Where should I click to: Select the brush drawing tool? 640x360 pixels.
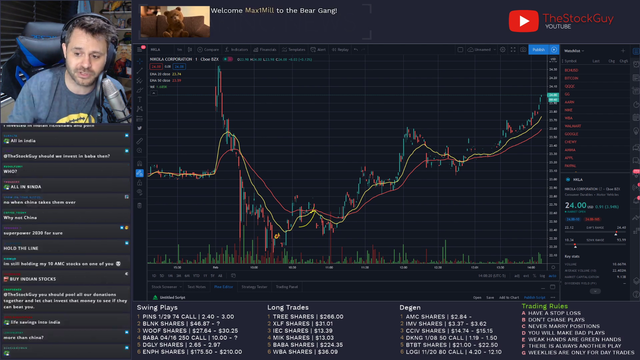[x=140, y=90]
